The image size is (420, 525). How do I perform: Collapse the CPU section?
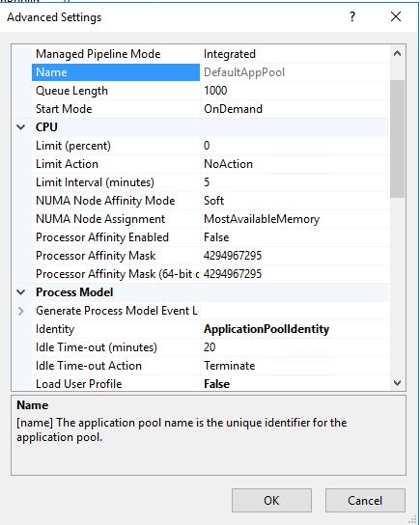[21, 127]
